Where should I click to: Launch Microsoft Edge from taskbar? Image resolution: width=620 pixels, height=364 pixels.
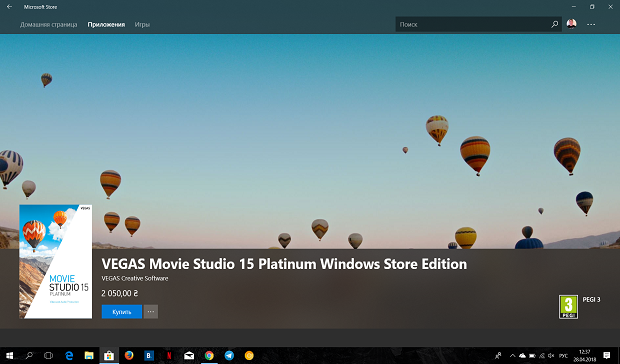69,356
